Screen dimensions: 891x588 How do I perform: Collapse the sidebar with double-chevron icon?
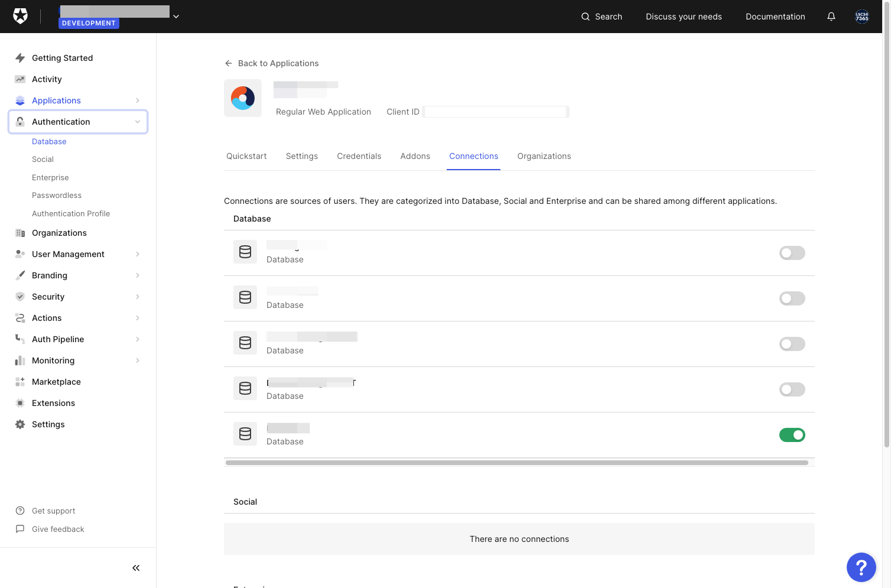point(136,568)
